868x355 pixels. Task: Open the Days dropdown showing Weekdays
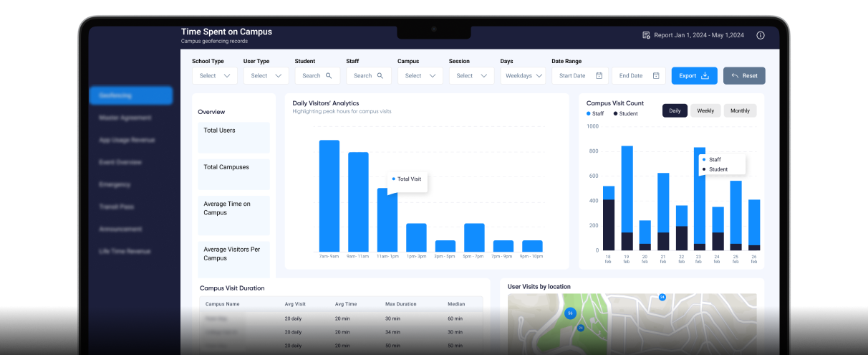[x=523, y=75]
